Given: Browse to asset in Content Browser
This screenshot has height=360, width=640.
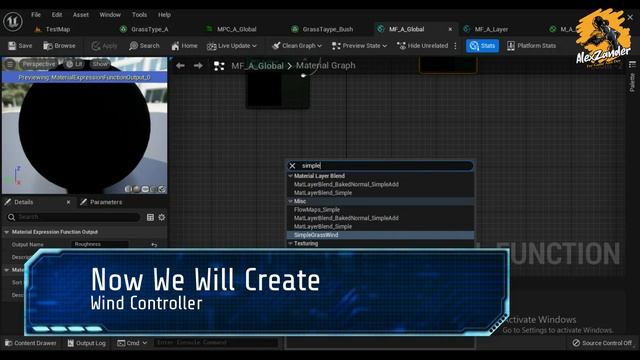Looking at the screenshot, I should pos(60,46).
